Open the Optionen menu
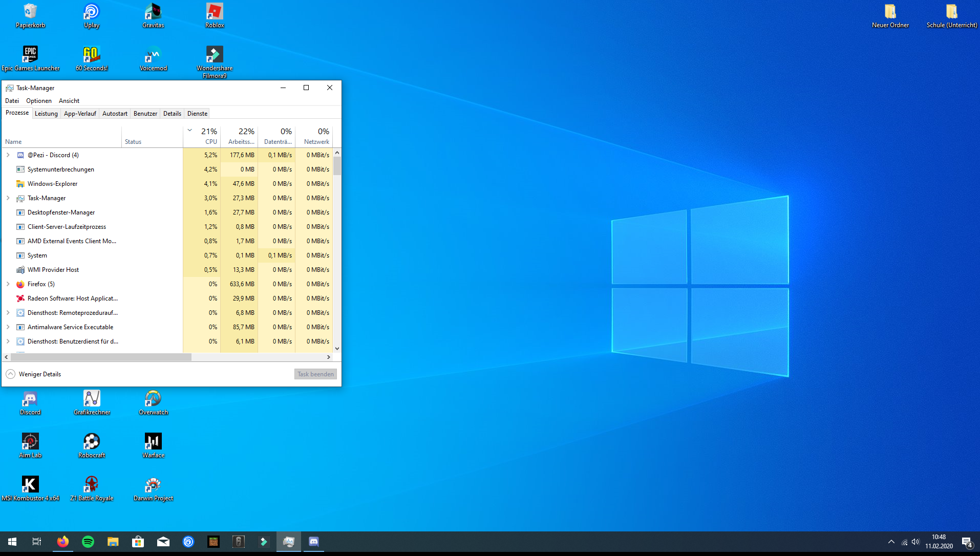 coord(39,101)
